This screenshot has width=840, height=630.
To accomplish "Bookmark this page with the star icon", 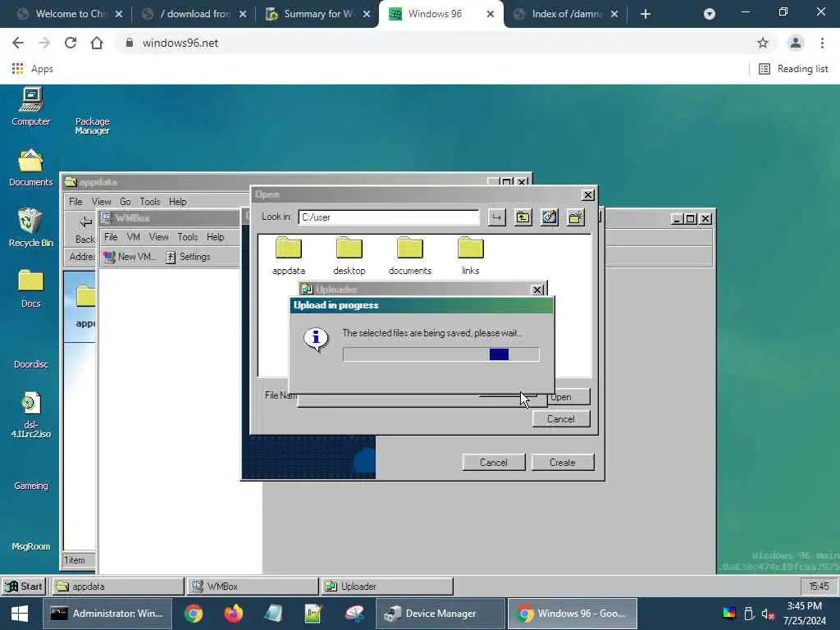I will point(763,43).
